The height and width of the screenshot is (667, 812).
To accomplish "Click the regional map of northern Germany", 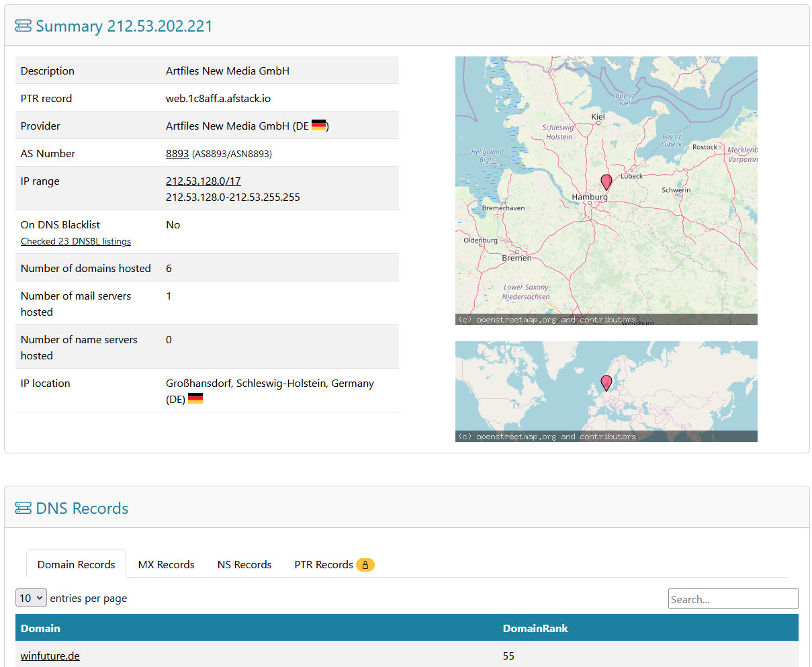I will 606,191.
